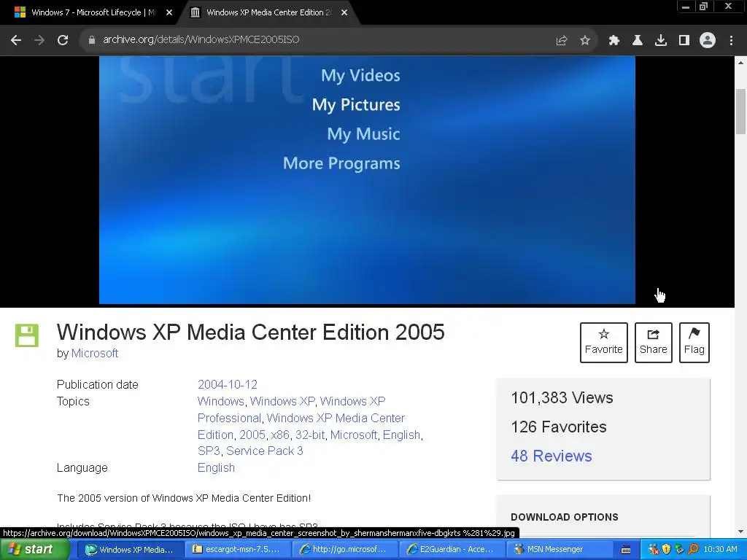
Task: View site security lock info
Action: [91, 40]
